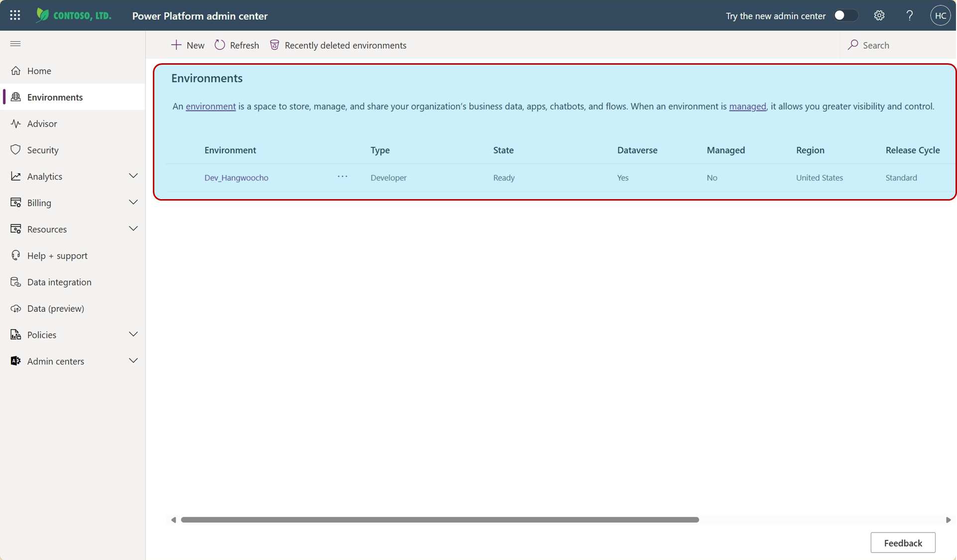Expand the Admin centers chevron
This screenshot has width=957, height=560.
coord(133,360)
